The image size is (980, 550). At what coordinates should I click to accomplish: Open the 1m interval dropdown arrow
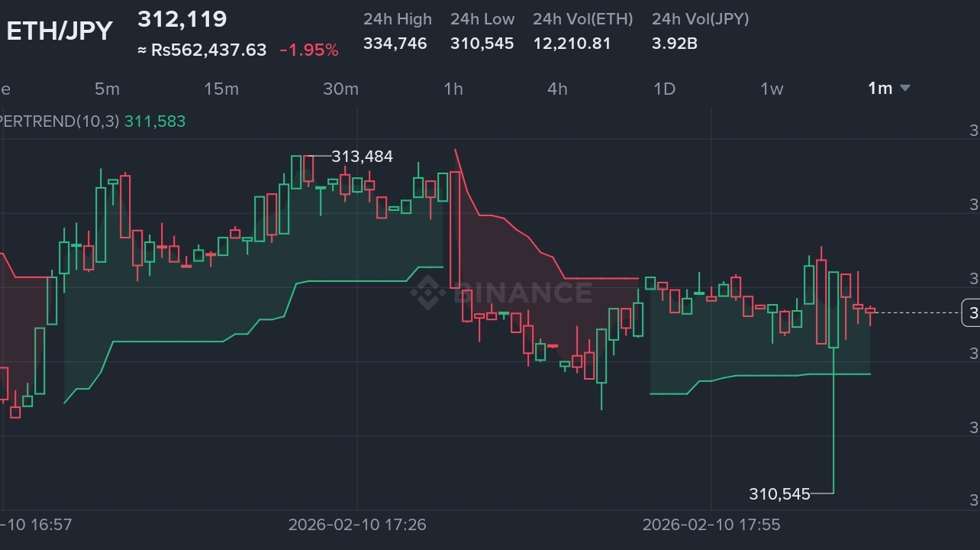click(905, 89)
